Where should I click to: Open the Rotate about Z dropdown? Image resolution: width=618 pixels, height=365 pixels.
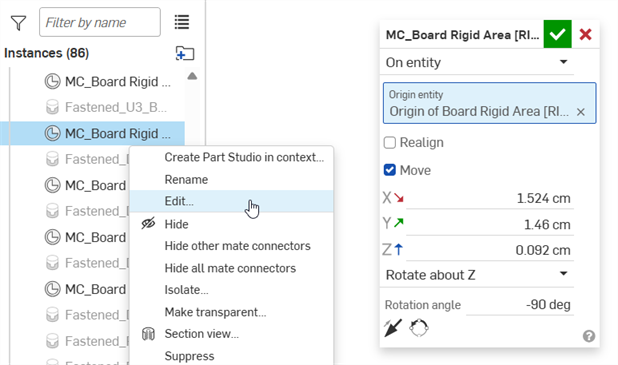[x=477, y=275]
